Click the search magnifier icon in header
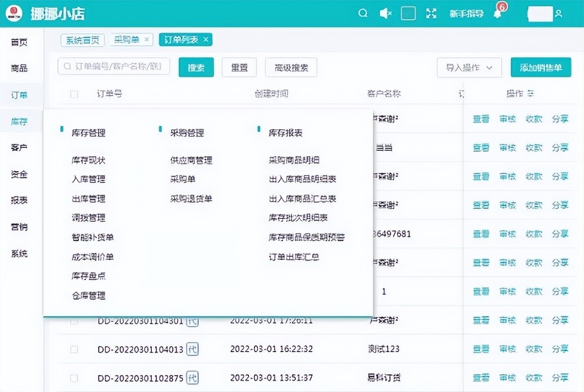This screenshot has width=584, height=392. coord(363,14)
